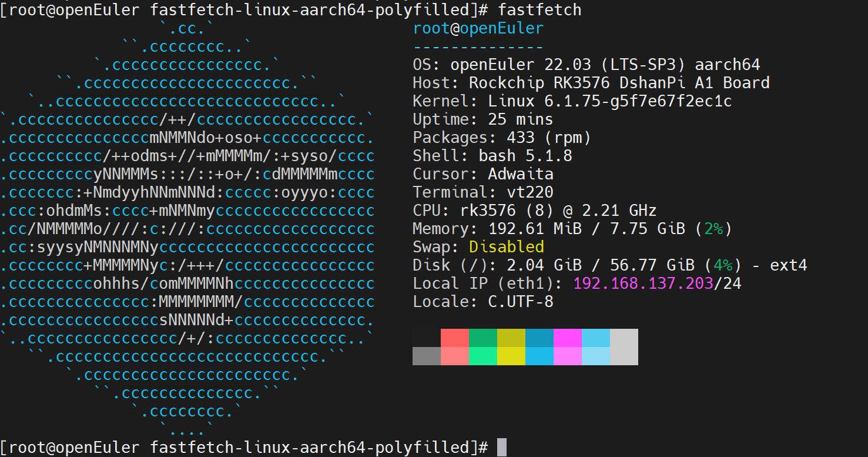
Task: Select the bash 5.1.8 shell value
Action: coord(525,156)
